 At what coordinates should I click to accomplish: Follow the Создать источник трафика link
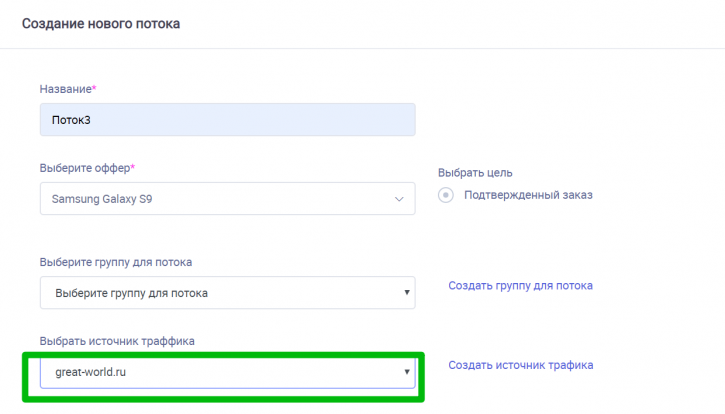(x=521, y=365)
